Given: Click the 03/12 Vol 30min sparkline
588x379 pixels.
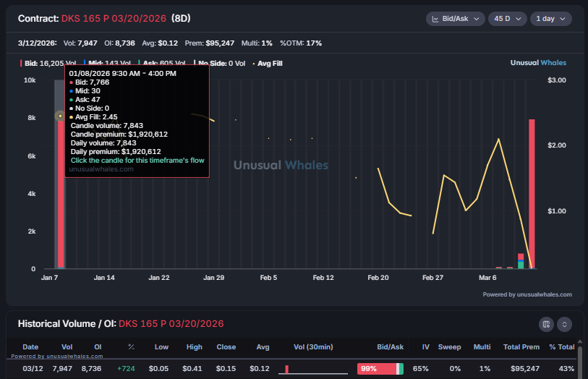Looking at the screenshot, I should click(x=313, y=370).
